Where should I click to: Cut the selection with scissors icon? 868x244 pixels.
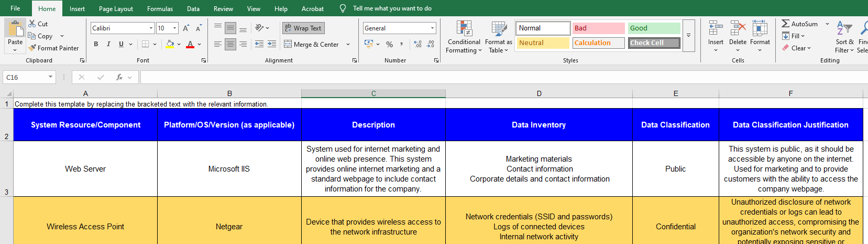tap(32, 24)
